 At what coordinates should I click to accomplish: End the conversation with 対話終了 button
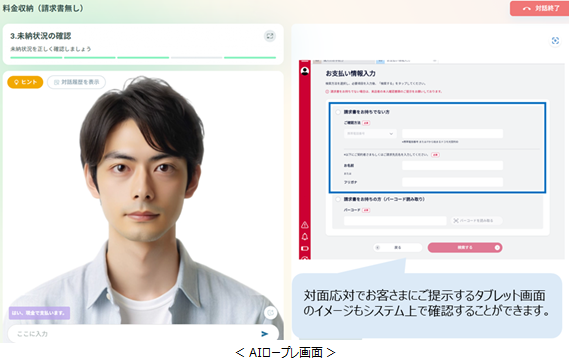(540, 8)
